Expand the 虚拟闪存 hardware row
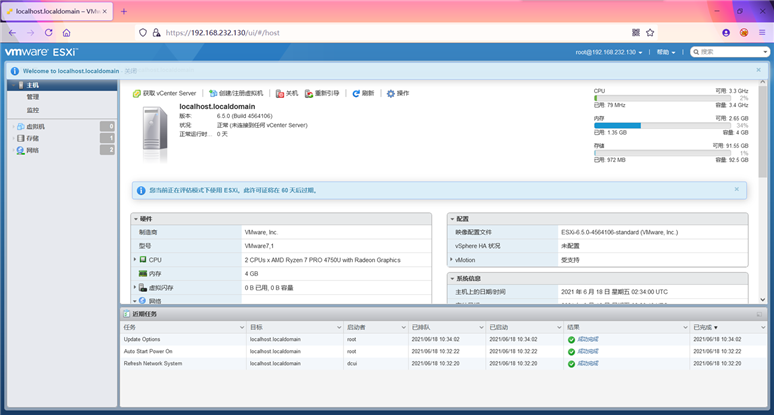Image resolution: width=774 pixels, height=415 pixels. click(x=135, y=287)
